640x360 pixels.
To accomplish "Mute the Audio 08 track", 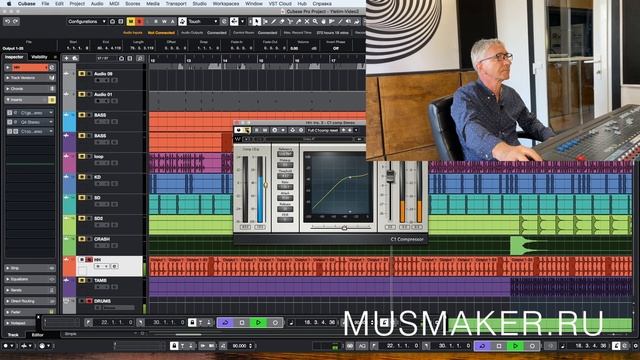I will coord(82,74).
